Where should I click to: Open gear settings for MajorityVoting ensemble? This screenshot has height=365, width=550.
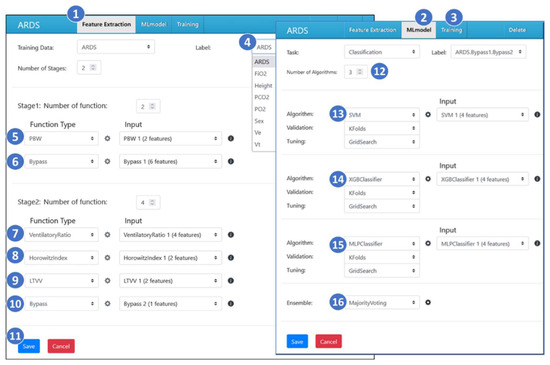(428, 302)
